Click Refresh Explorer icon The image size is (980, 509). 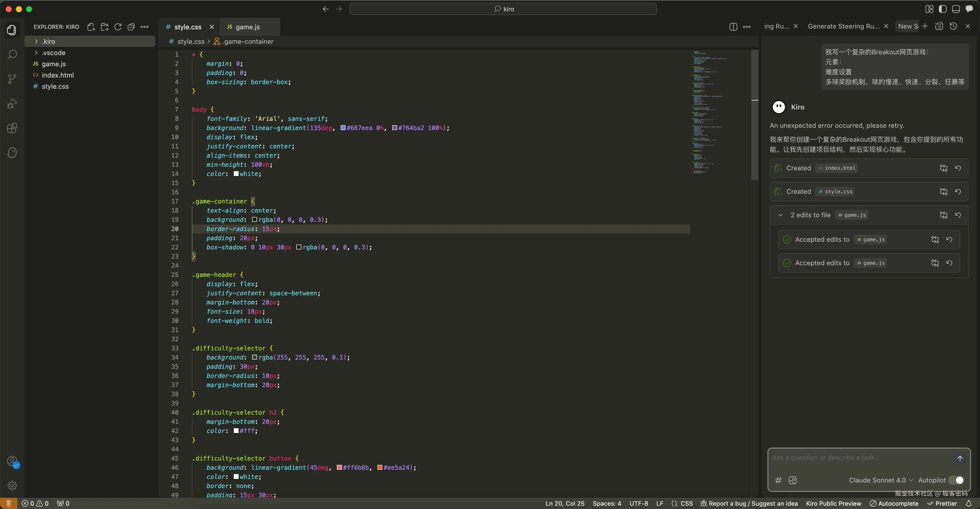118,27
